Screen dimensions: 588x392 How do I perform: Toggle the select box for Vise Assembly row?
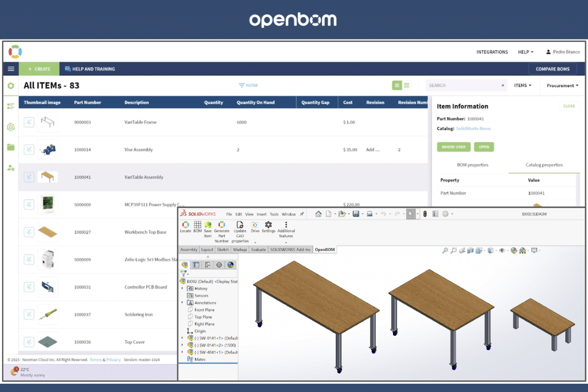(29, 149)
